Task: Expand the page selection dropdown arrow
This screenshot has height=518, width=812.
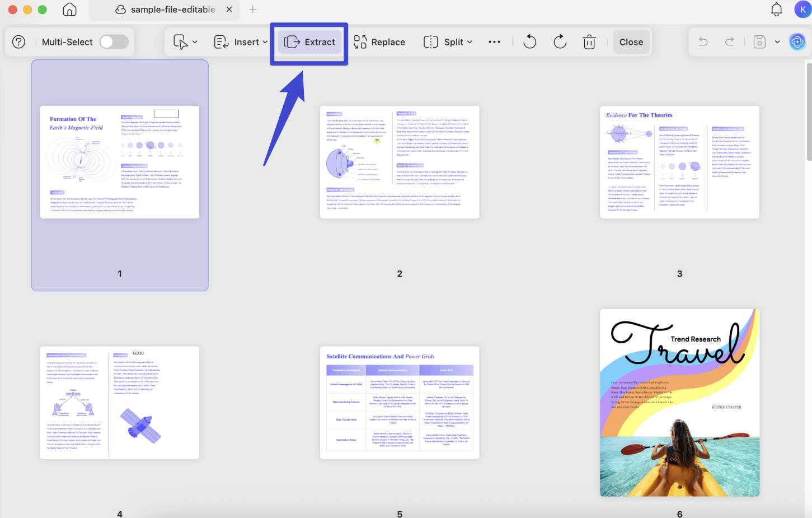Action: 195,42
